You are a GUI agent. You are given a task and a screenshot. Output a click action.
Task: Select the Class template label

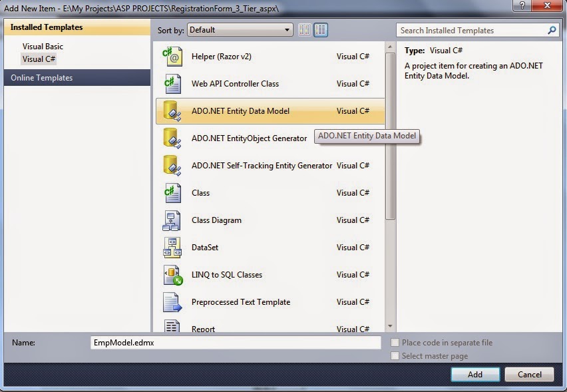click(200, 193)
